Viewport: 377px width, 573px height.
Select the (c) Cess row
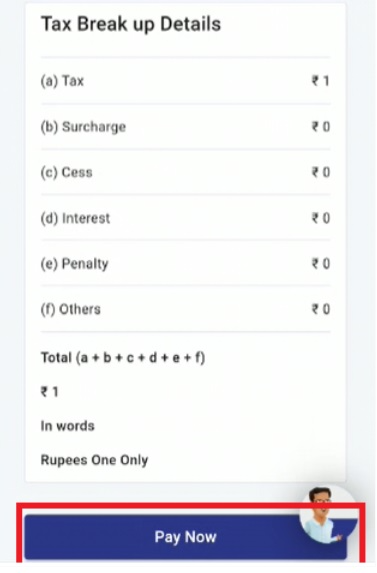185,172
